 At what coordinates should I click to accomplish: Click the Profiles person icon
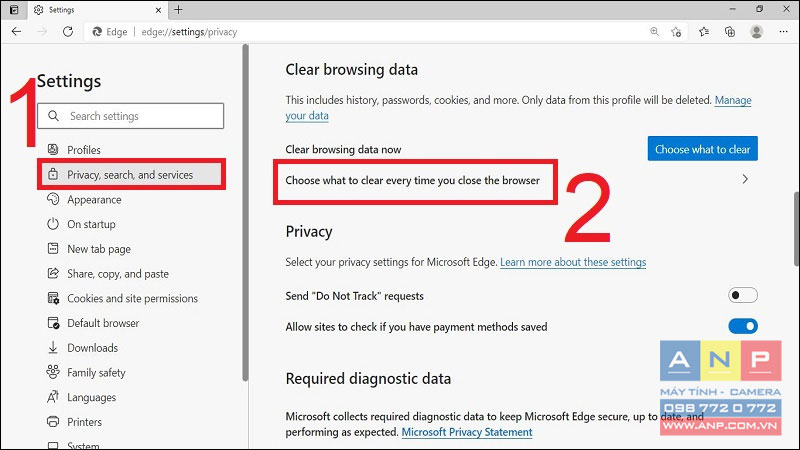(x=53, y=149)
